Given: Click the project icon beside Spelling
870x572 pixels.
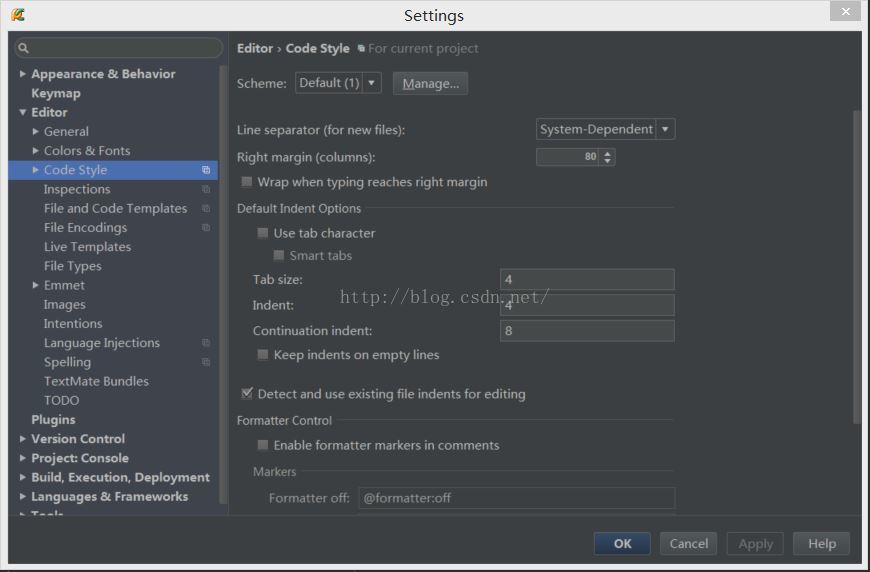Looking at the screenshot, I should click(x=206, y=362).
